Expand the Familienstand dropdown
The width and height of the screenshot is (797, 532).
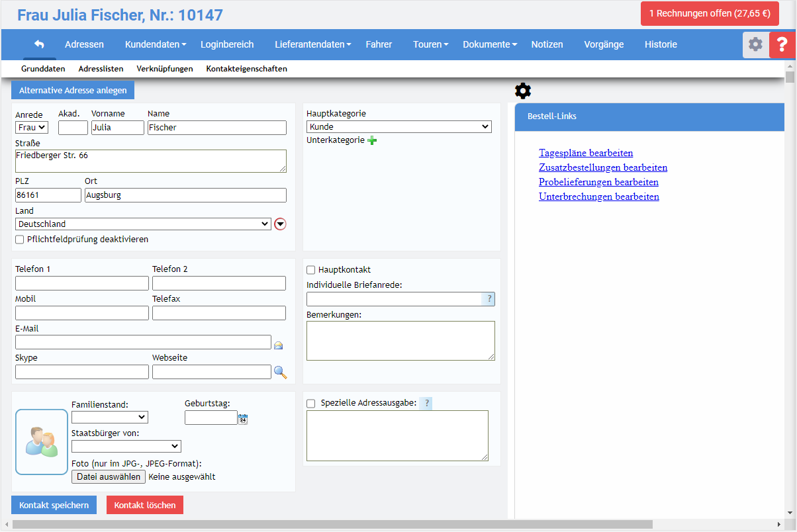pyautogui.click(x=109, y=417)
